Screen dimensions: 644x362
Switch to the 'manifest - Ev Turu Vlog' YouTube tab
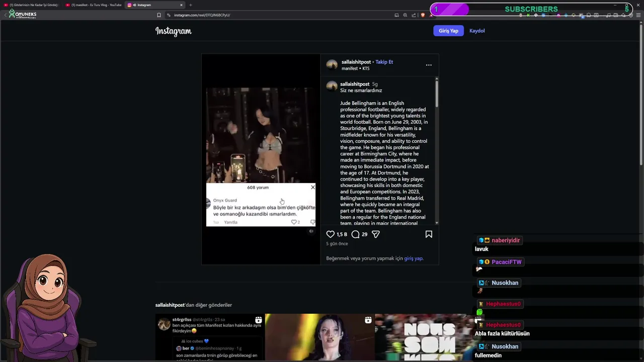point(94,5)
